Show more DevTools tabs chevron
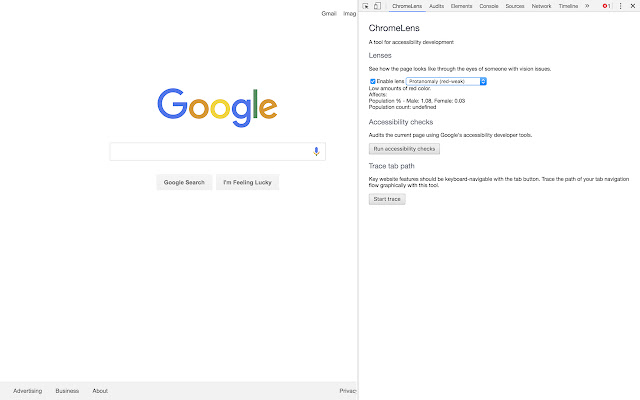Screen dimensions: 640x400 [587, 6]
